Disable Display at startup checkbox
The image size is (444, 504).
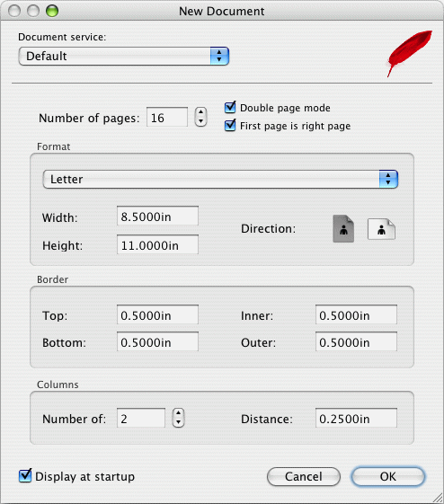tap(25, 476)
